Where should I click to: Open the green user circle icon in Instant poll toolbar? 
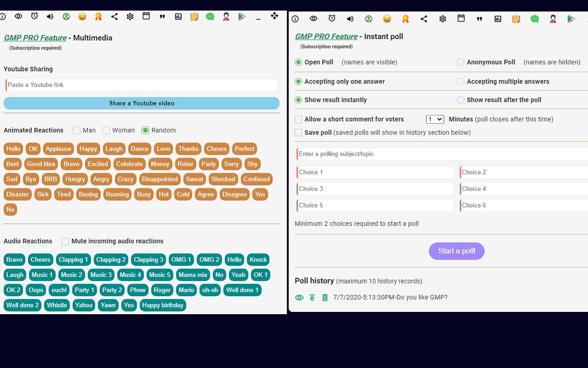(x=368, y=19)
